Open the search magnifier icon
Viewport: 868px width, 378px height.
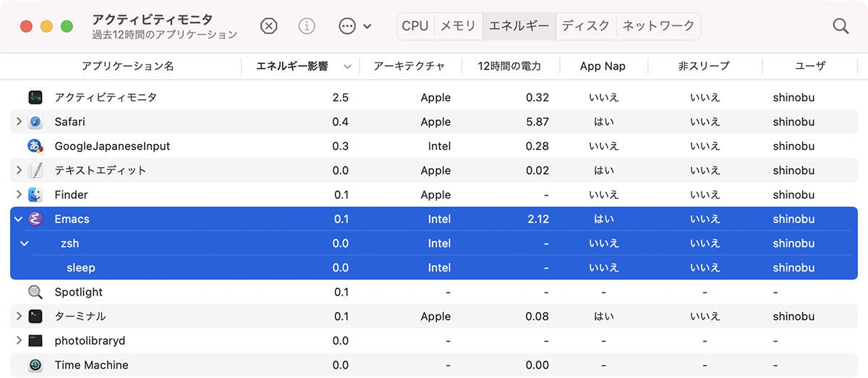(841, 26)
